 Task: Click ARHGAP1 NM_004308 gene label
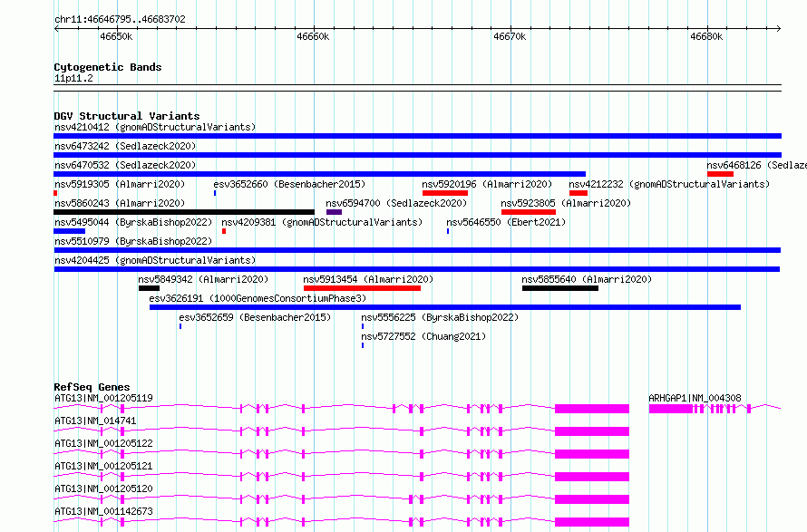695,398
